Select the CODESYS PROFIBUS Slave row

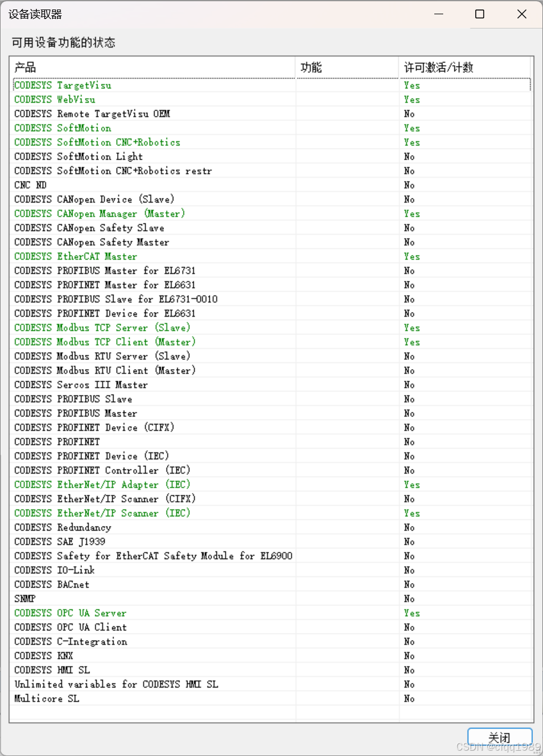[271, 399]
